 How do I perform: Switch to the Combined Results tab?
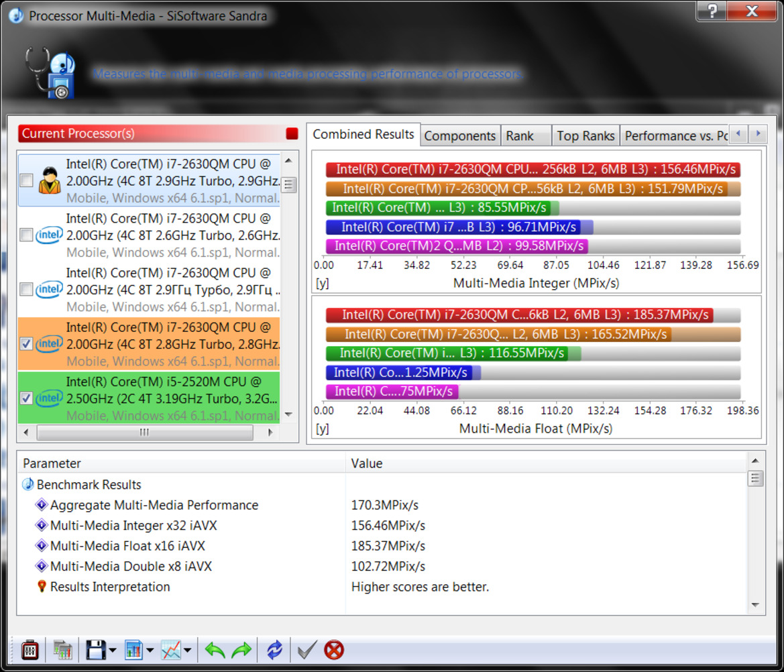[x=363, y=134]
